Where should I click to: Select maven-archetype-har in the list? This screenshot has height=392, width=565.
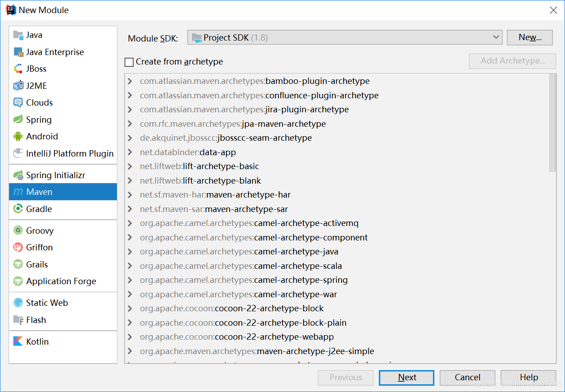pyautogui.click(x=337, y=195)
